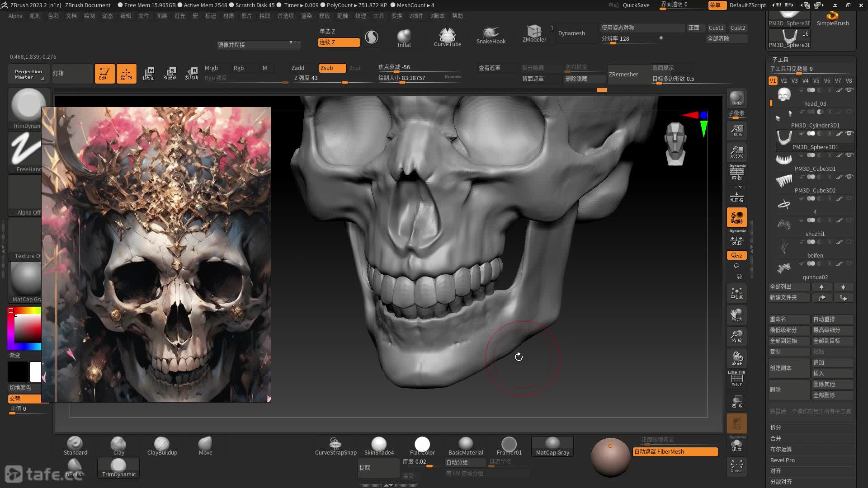Select the Standard brush
The width and height of the screenshot is (868, 488).
tap(75, 446)
